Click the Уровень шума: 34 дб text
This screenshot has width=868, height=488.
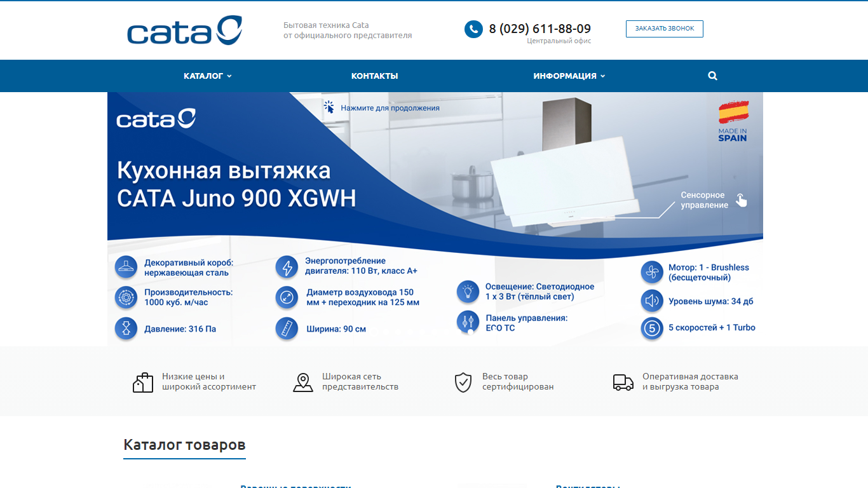pos(710,301)
